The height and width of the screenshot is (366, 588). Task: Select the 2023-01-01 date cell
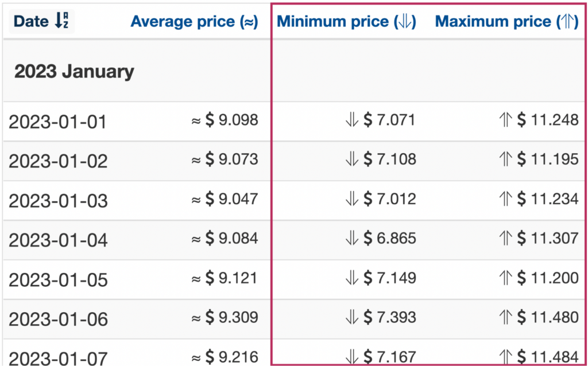click(58, 122)
